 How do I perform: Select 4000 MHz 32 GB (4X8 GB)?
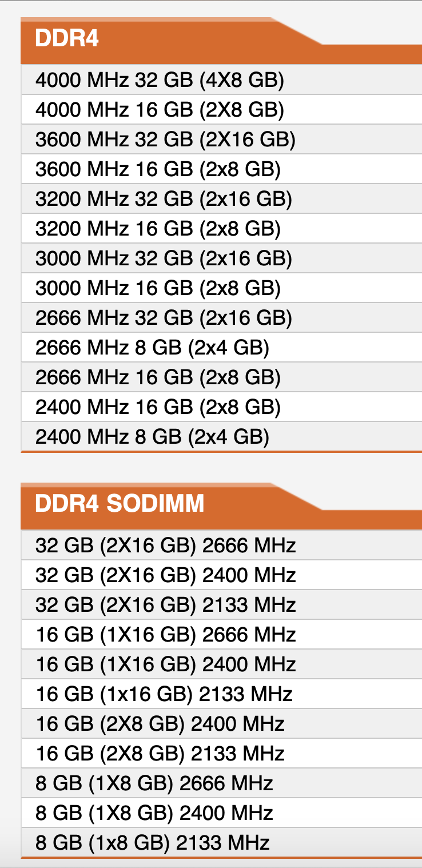(x=160, y=80)
